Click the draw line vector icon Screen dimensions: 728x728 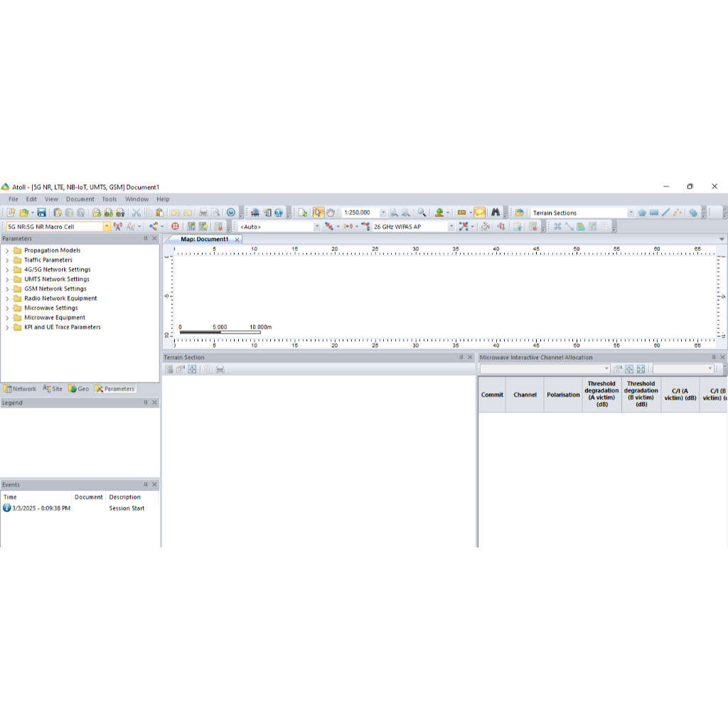click(665, 213)
